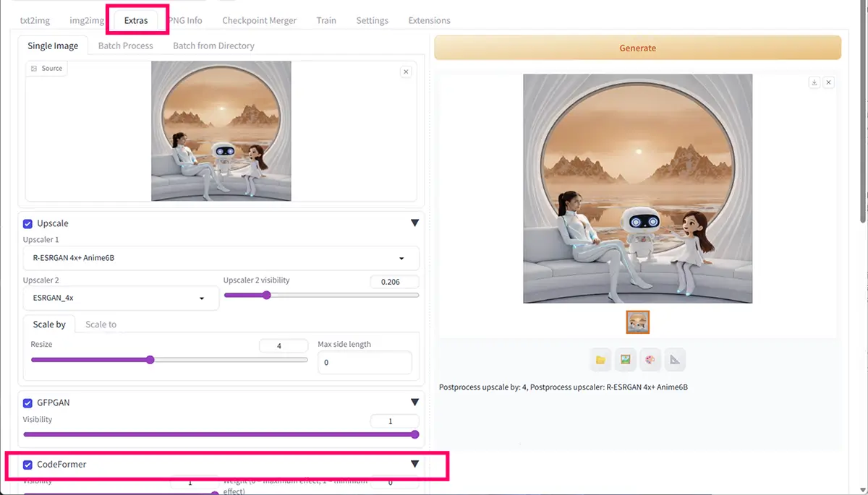This screenshot has height=495, width=868.
Task: Click the Source image label icon
Action: (x=34, y=69)
